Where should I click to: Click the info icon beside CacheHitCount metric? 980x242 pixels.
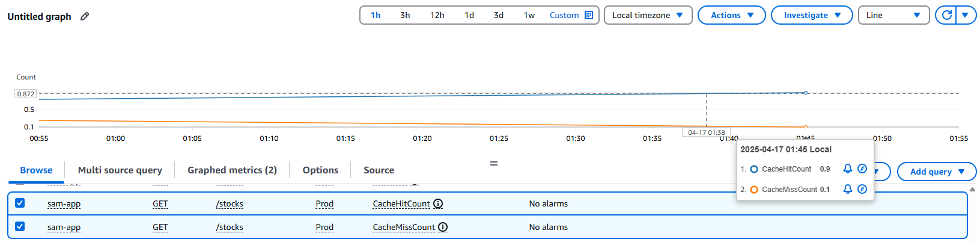(438, 203)
